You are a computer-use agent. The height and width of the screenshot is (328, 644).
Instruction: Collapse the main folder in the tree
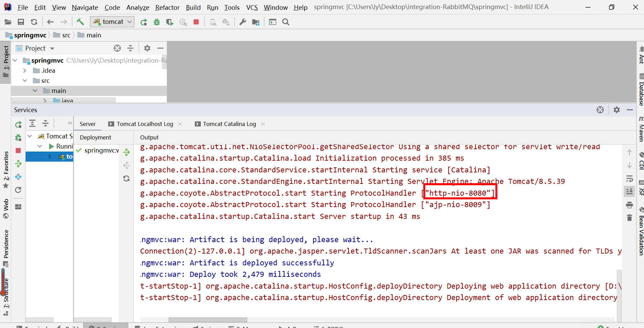[35, 91]
